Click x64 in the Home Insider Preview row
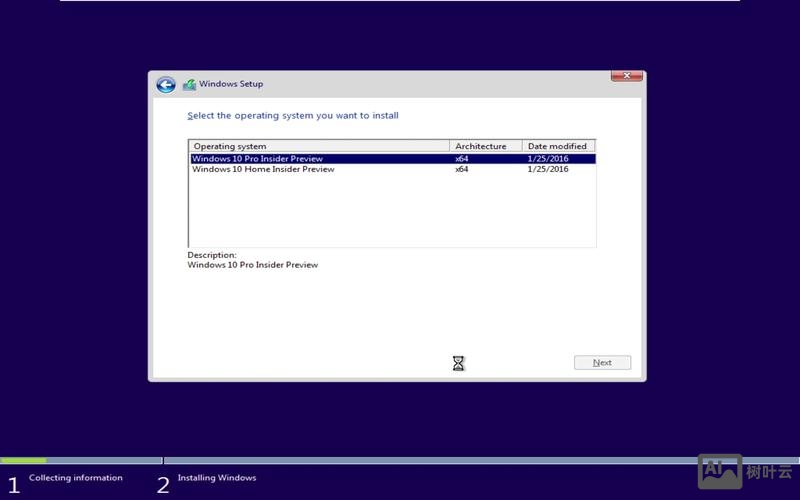The height and width of the screenshot is (500, 800). pyautogui.click(x=461, y=169)
